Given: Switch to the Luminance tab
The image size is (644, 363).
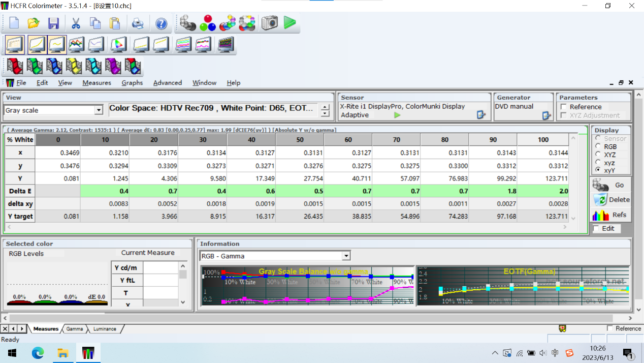Looking at the screenshot, I should click(105, 329).
